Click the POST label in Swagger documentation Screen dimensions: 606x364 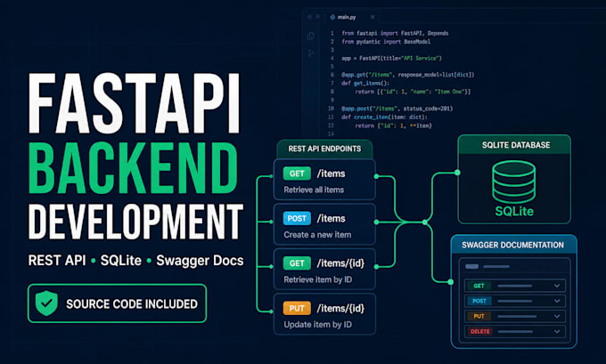479,301
